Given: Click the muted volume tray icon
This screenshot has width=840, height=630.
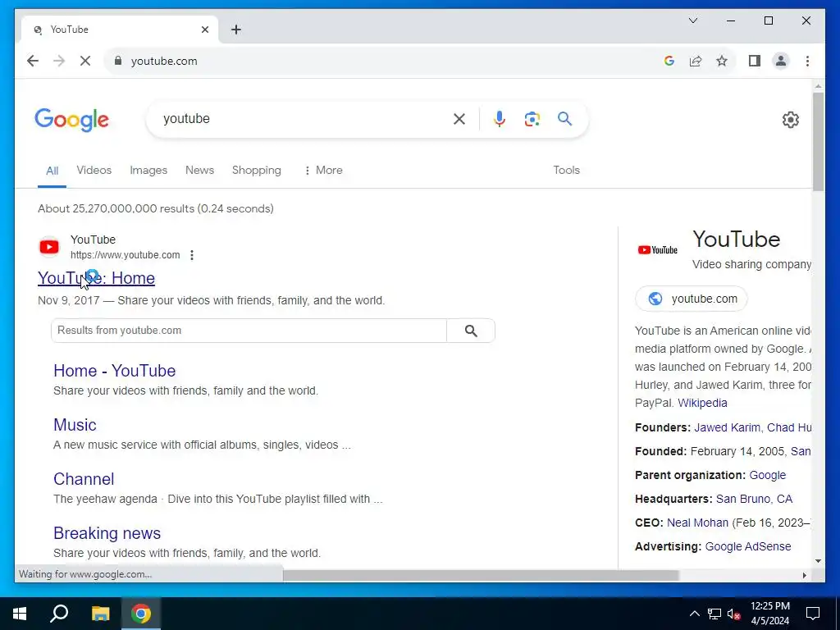Looking at the screenshot, I should tap(734, 614).
